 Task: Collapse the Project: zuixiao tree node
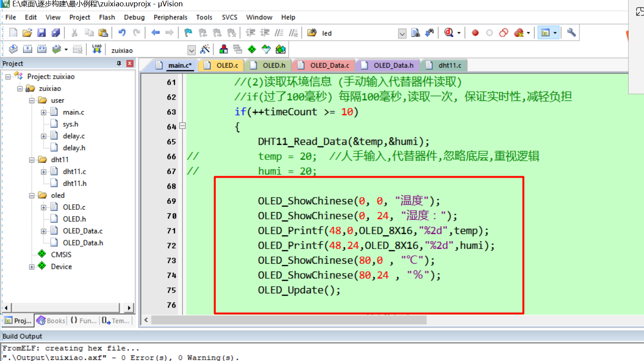click(x=8, y=77)
